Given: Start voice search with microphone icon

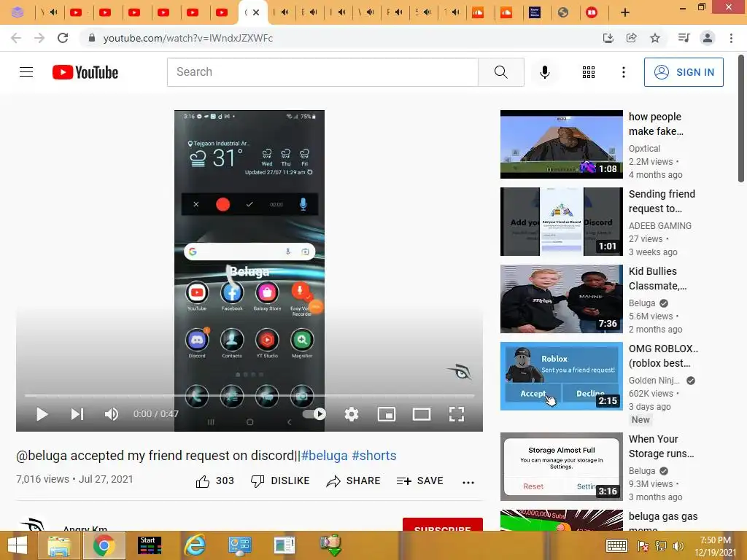Looking at the screenshot, I should (544, 72).
